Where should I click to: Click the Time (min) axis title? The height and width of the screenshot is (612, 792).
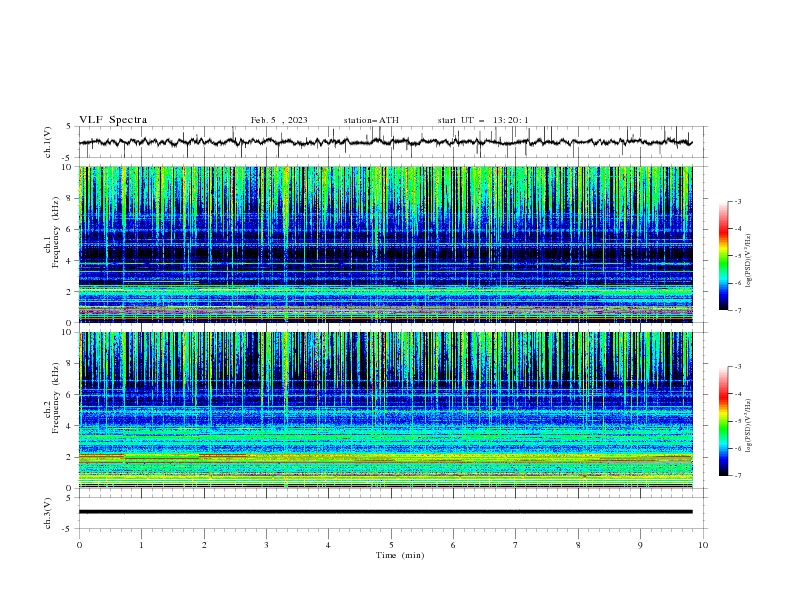(400, 555)
